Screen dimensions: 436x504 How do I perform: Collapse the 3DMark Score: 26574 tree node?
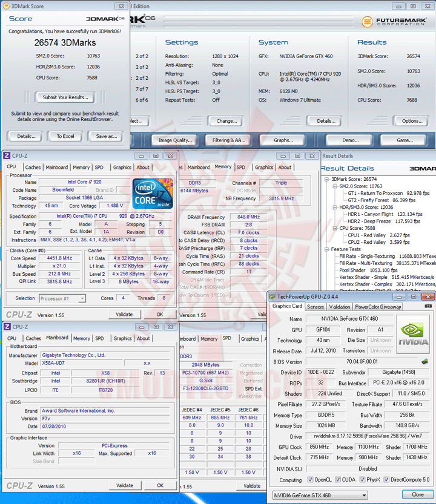326,179
